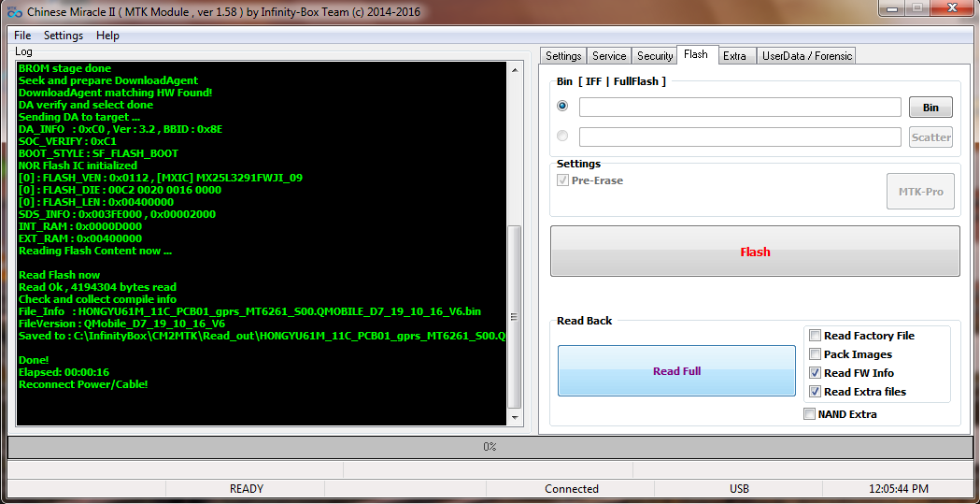The height and width of the screenshot is (504, 980).
Task: Click the log panel vertical scrollbar
Action: tap(514, 318)
